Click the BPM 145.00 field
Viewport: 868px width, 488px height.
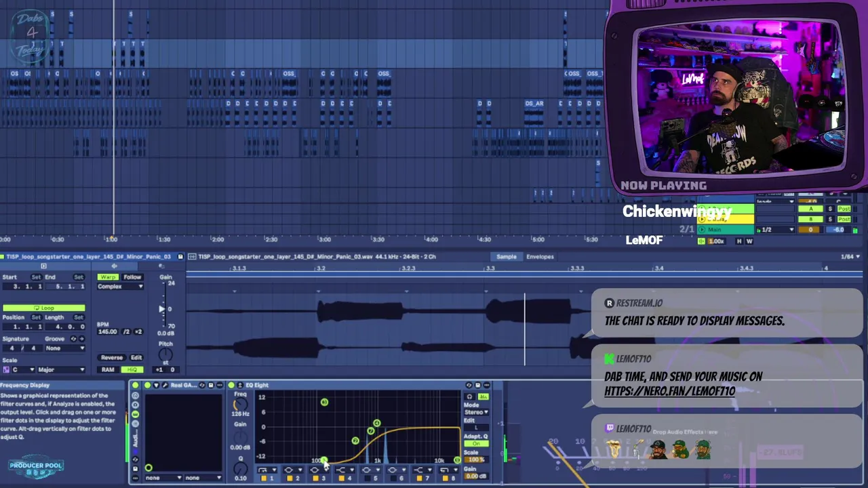[107, 331]
